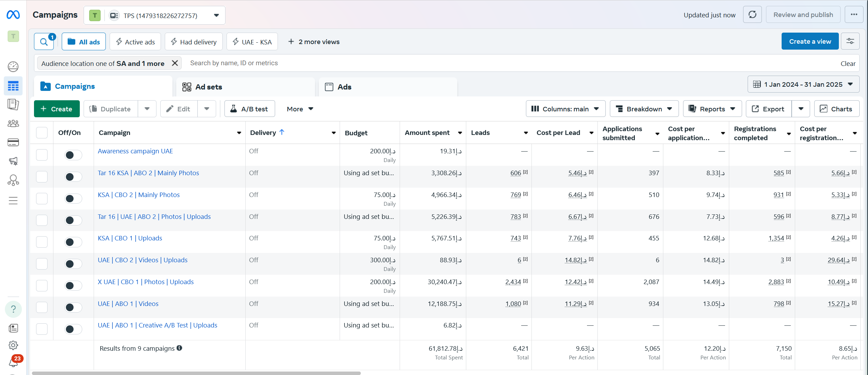Viewport: 868px width, 375px height.
Task: Switch to the Ad sets tab
Action: pos(246,87)
